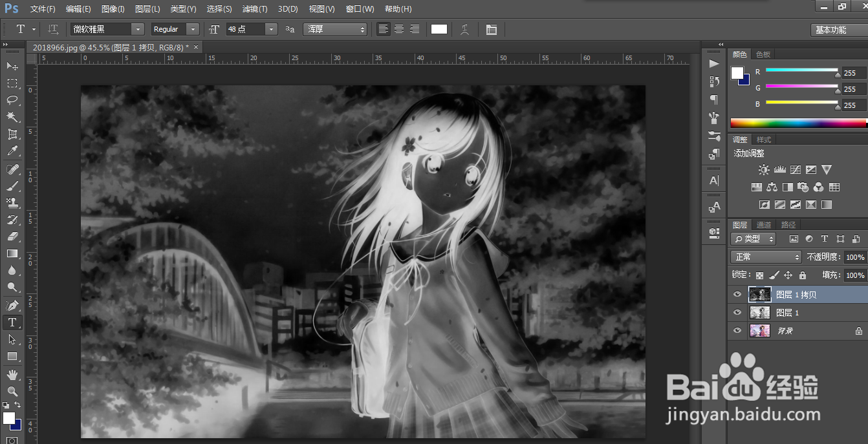Select the Lasso tool
Viewport: 868px width, 444px height.
click(12, 100)
